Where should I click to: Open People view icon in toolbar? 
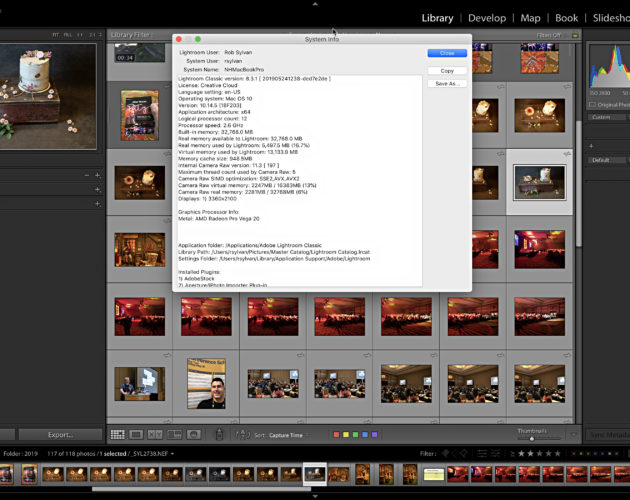194,434
